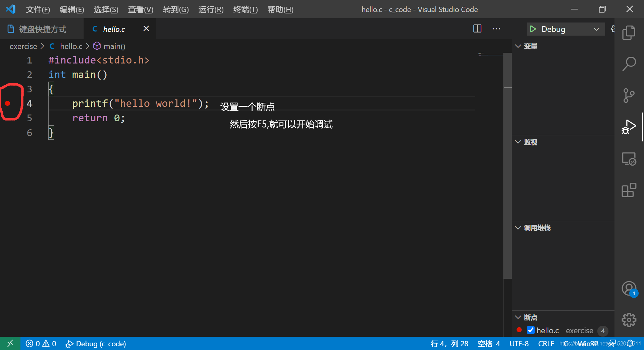
Task: Click the hello.c breakpoint entry
Action: pyautogui.click(x=563, y=331)
